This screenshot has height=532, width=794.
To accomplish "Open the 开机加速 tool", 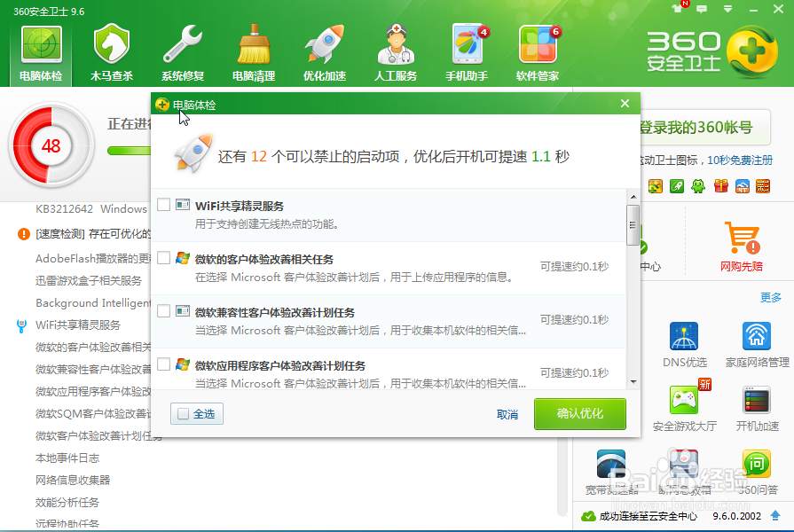I will 757,409.
